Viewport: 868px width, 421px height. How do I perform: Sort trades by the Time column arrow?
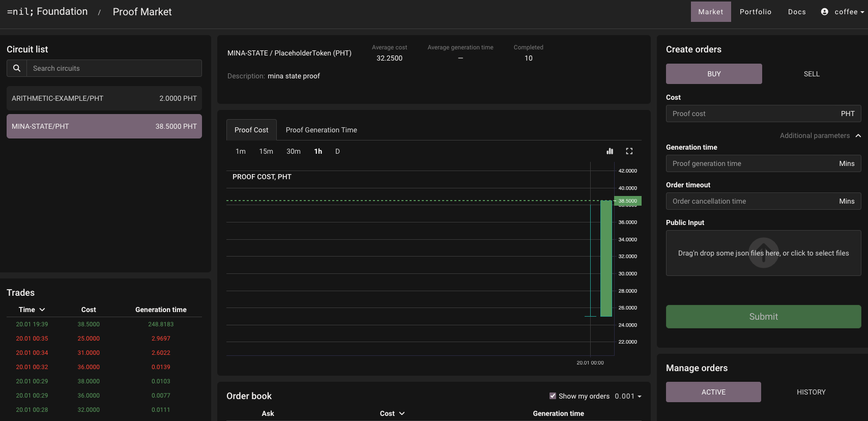42,310
